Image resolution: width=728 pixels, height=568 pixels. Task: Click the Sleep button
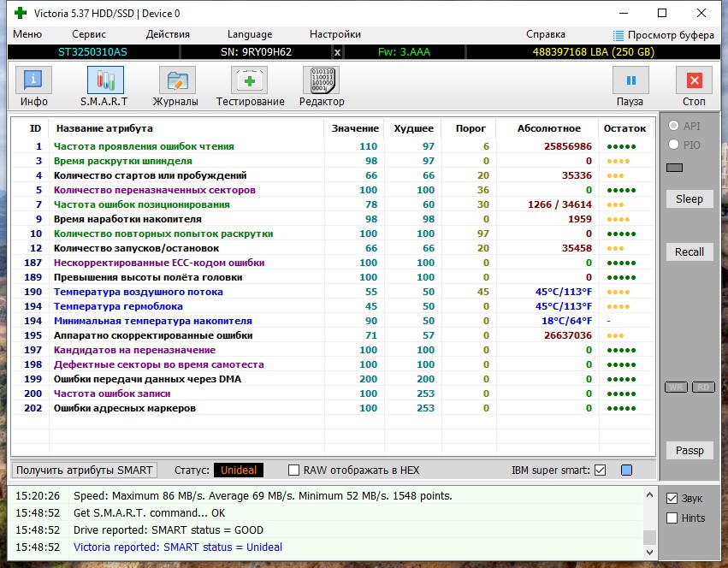point(690,198)
